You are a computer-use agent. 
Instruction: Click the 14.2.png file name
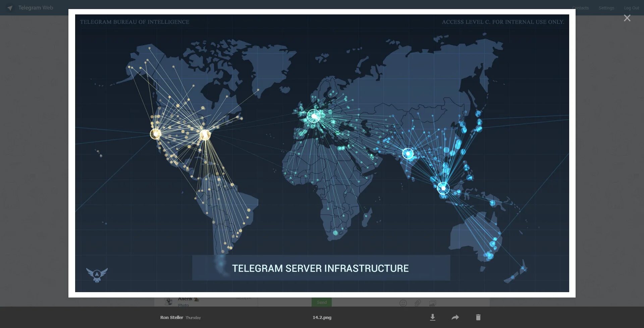coord(322,317)
